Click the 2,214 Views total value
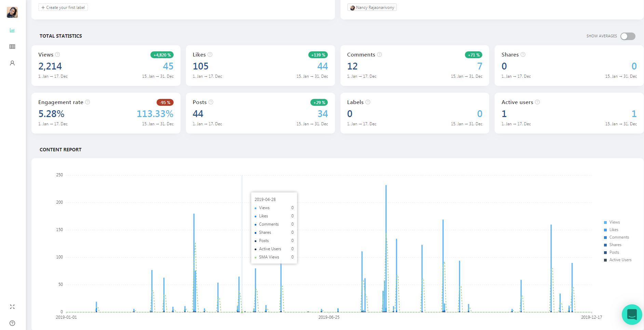The image size is (644, 330). tap(50, 66)
